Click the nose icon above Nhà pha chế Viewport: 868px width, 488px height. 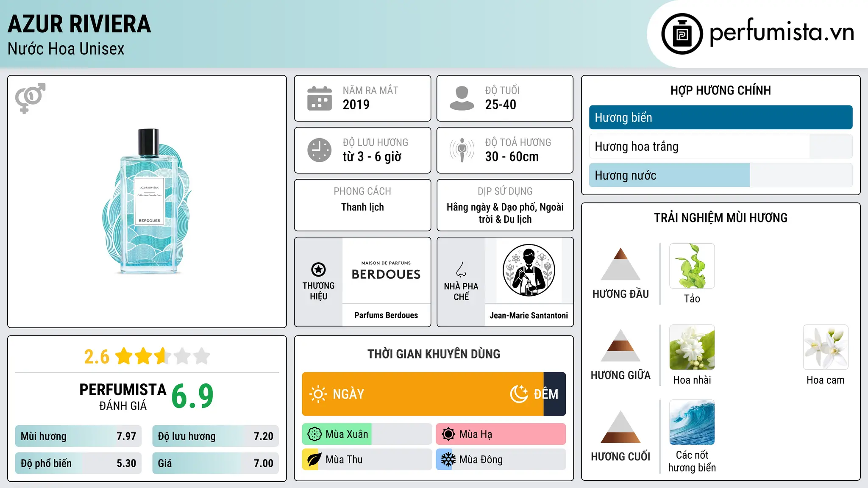pos(461,269)
